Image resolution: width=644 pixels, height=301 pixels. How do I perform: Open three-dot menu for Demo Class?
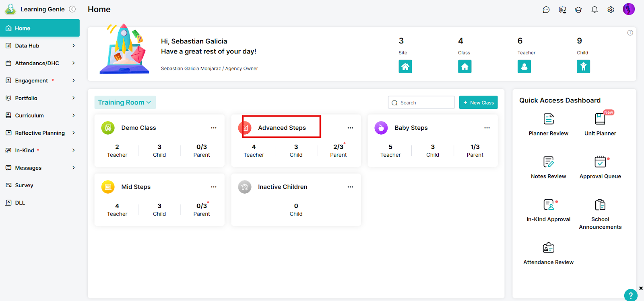pos(214,128)
